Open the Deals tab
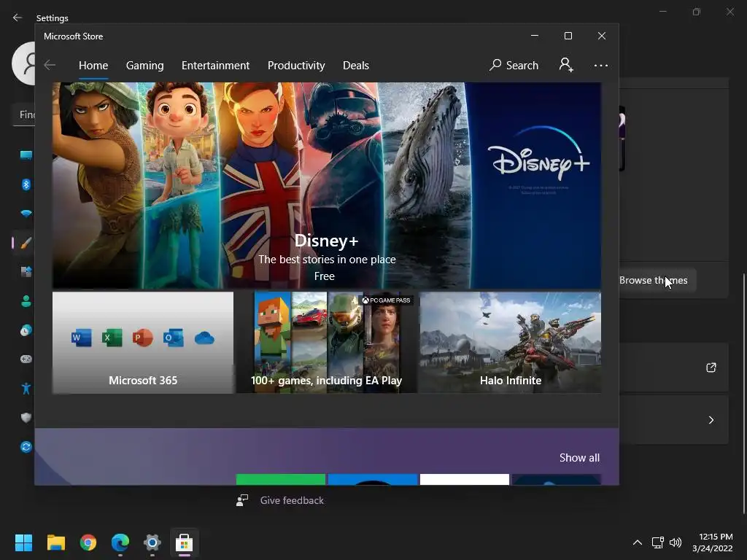 point(356,65)
